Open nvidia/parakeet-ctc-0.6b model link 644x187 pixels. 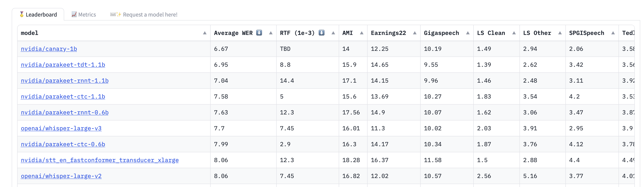63,144
